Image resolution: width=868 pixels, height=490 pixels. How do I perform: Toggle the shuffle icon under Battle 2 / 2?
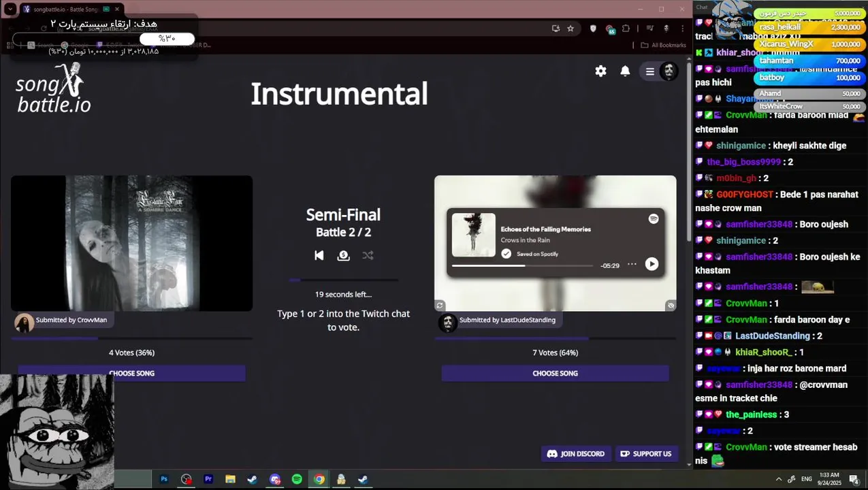[x=368, y=255]
